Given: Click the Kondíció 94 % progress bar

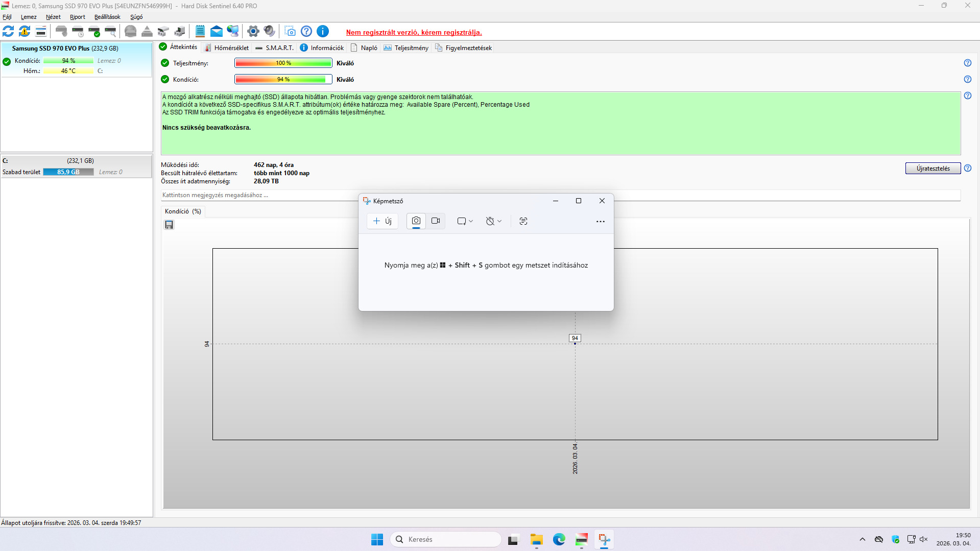Looking at the screenshot, I should [283, 80].
